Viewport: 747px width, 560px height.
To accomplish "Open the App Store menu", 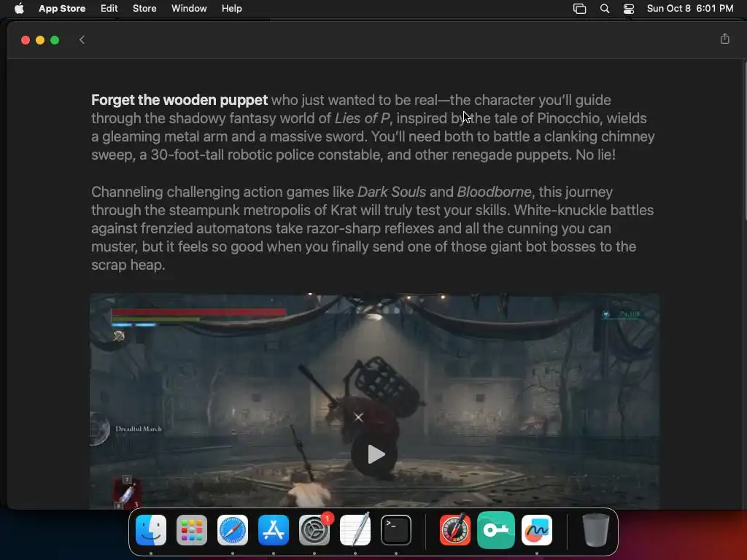I will pyautogui.click(x=62, y=9).
